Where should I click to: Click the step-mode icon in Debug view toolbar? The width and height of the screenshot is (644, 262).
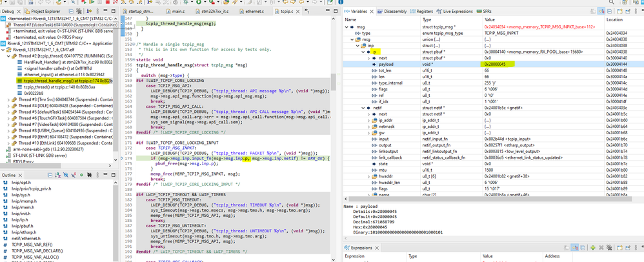click(89, 11)
